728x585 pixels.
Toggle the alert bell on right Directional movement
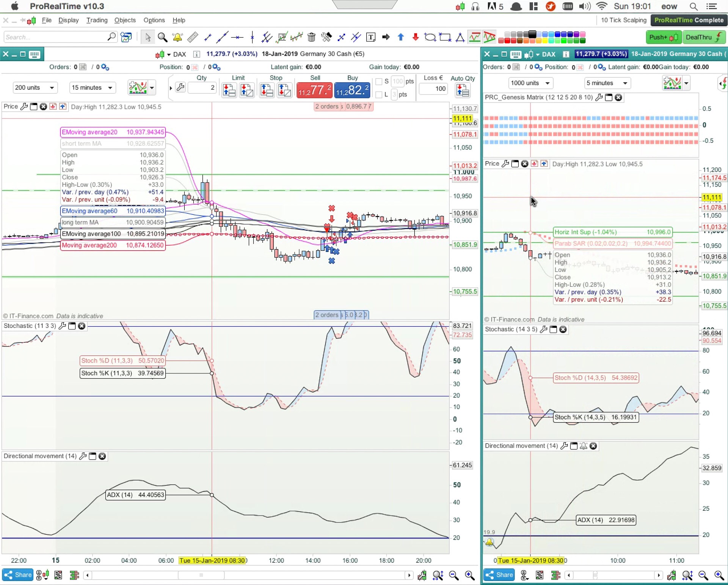click(584, 446)
